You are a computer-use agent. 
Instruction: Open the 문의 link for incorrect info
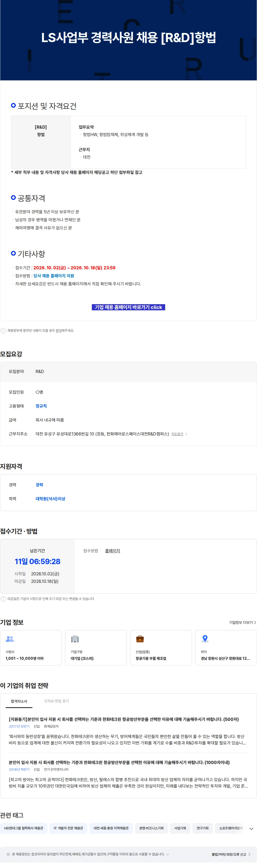coord(58,330)
